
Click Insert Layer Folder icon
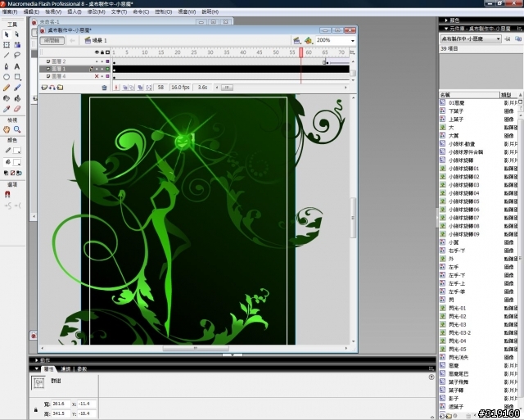pyautogui.click(x=60, y=88)
